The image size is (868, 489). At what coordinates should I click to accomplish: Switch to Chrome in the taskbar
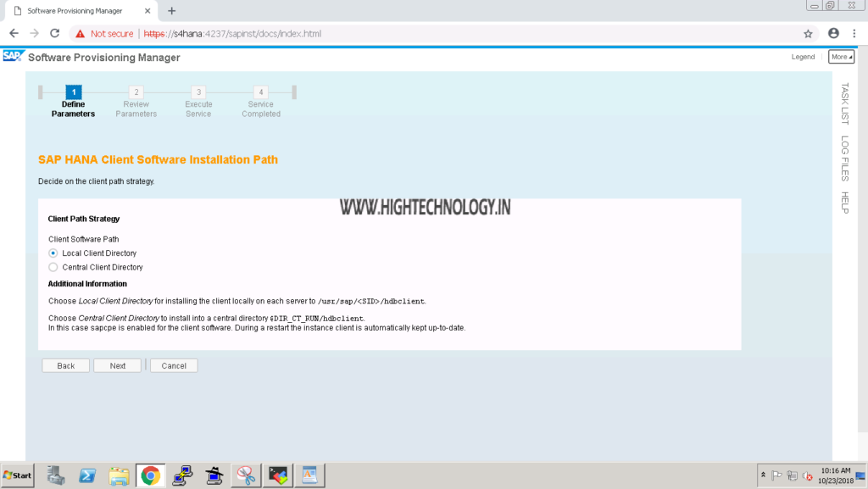(150, 475)
